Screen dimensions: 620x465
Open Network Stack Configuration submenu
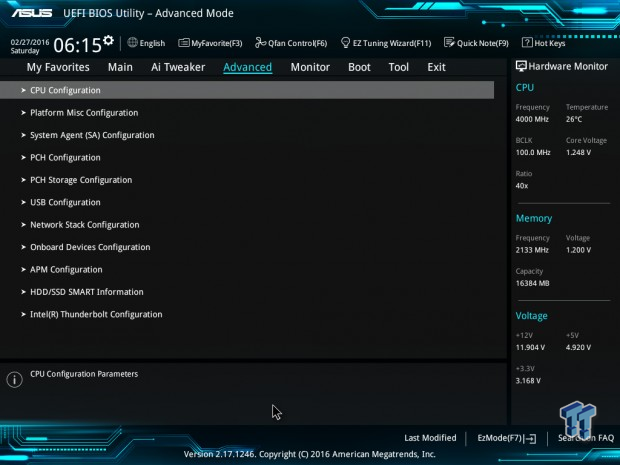pyautogui.click(x=85, y=225)
